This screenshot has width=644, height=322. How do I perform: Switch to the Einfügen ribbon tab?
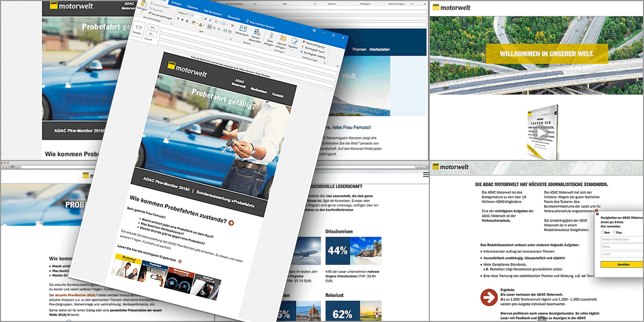click(x=175, y=3)
